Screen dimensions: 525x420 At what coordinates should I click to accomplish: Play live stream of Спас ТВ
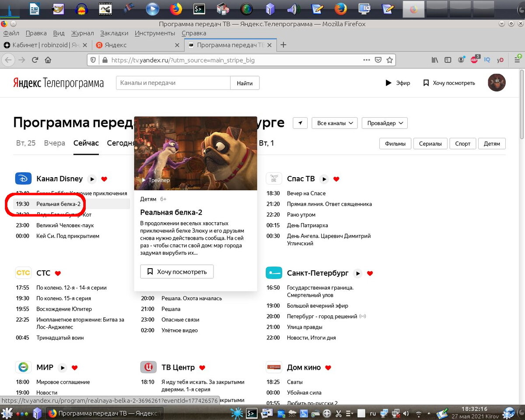coord(324,179)
